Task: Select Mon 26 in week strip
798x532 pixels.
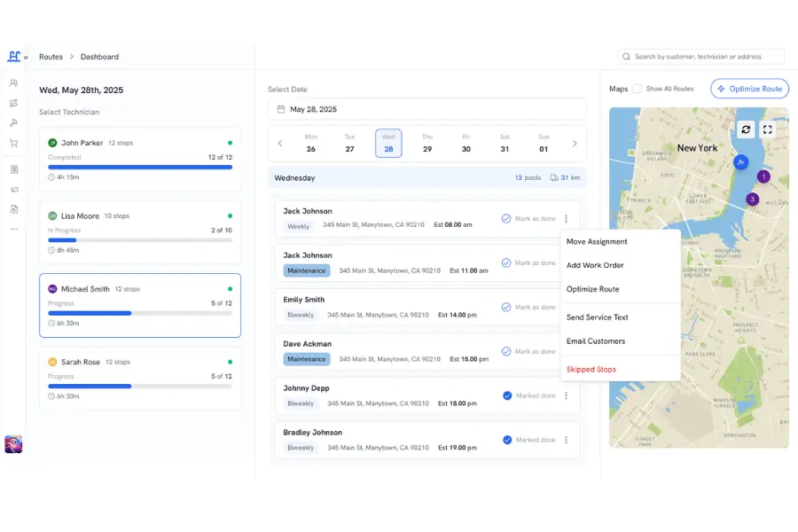Action: tap(311, 144)
